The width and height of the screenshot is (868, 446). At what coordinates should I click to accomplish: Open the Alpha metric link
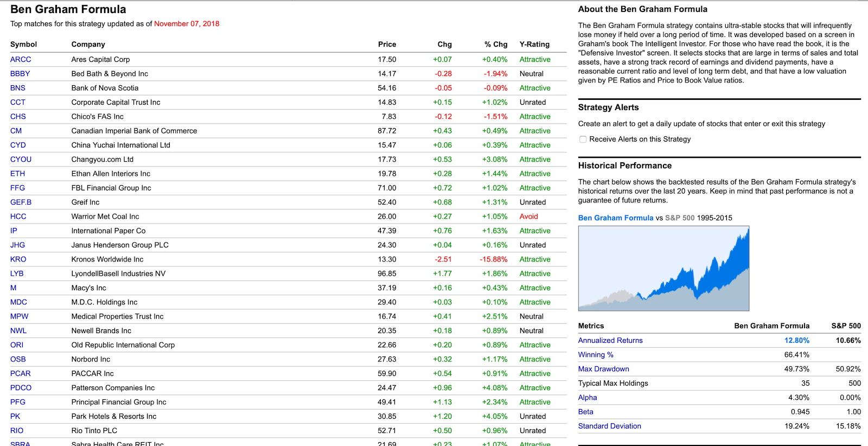588,398
